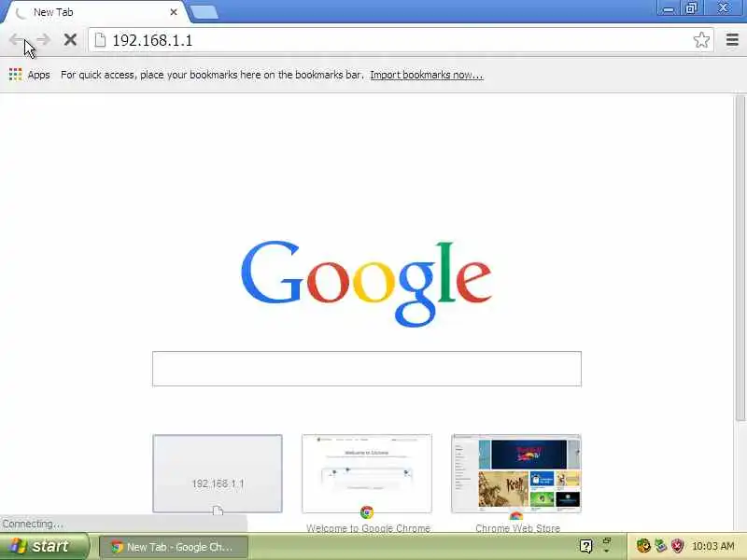
Task: Minimize the Chrome window
Action: click(x=669, y=8)
